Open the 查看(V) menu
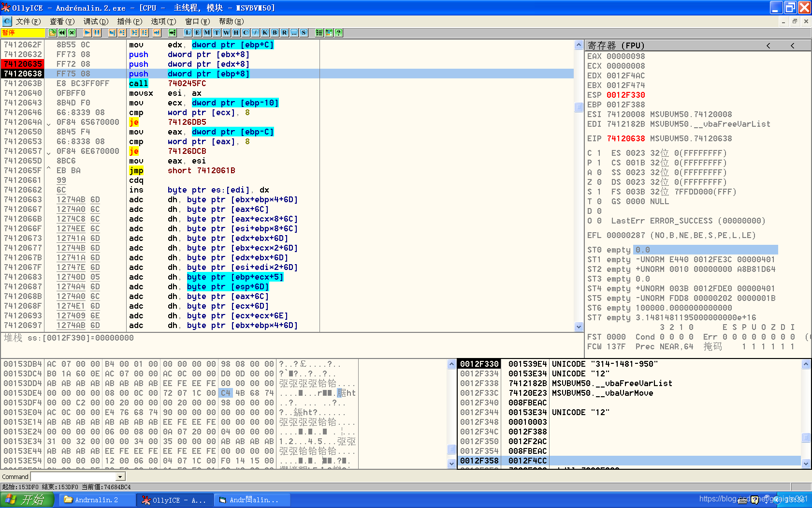The image size is (812, 508). click(62, 21)
